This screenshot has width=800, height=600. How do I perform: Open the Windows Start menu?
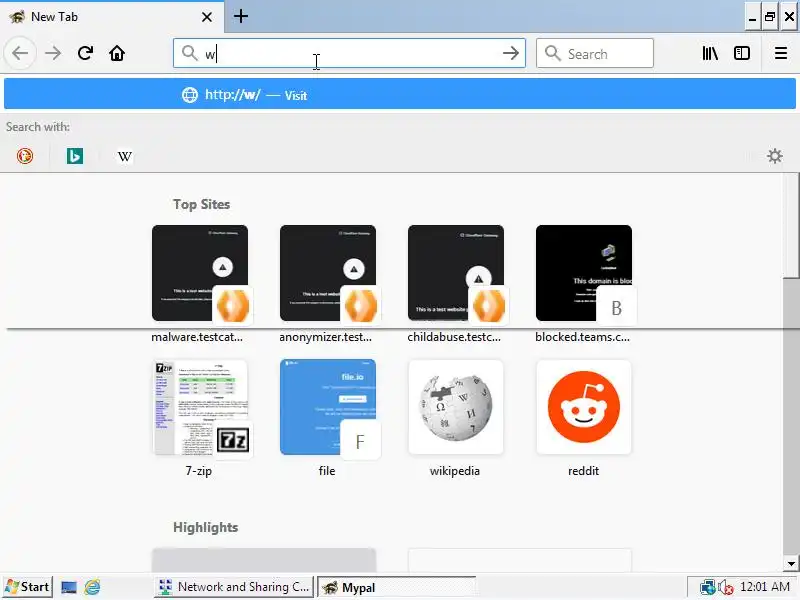28,587
